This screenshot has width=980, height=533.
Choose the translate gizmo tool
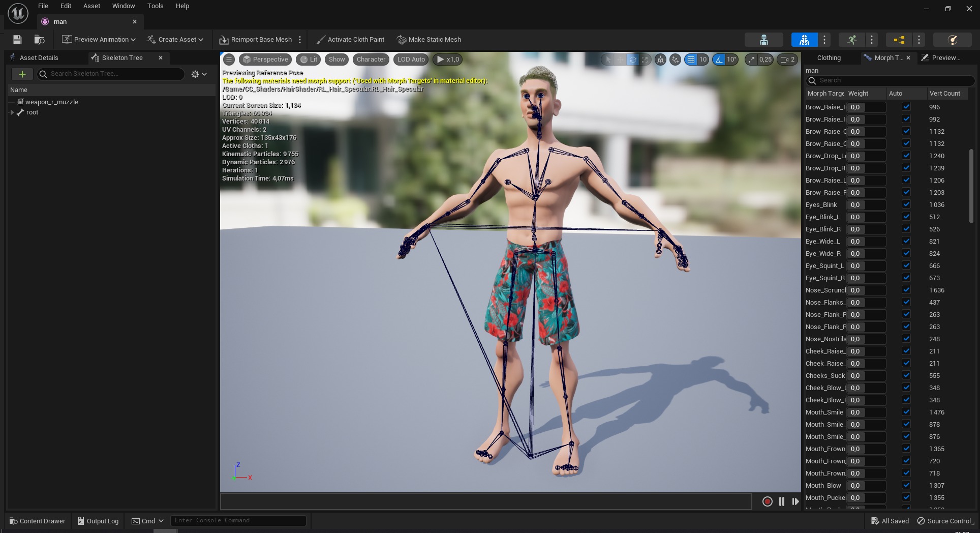coord(620,60)
